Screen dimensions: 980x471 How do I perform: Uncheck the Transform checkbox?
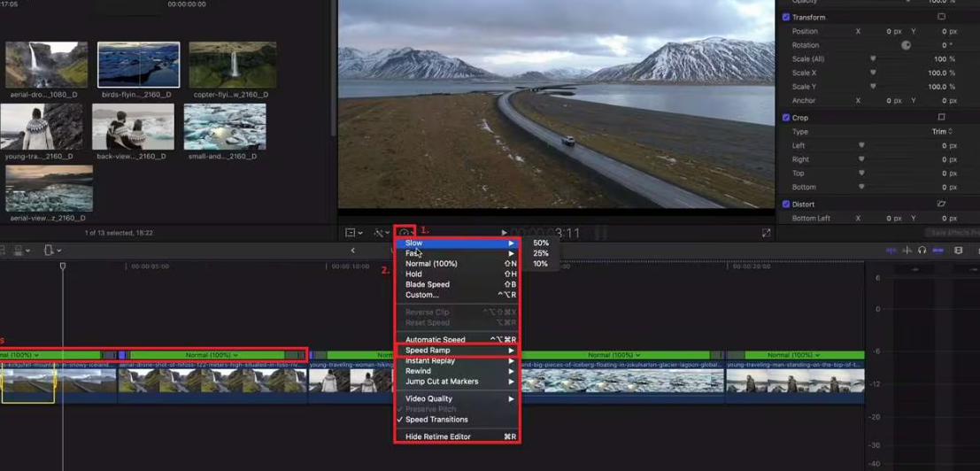click(785, 17)
